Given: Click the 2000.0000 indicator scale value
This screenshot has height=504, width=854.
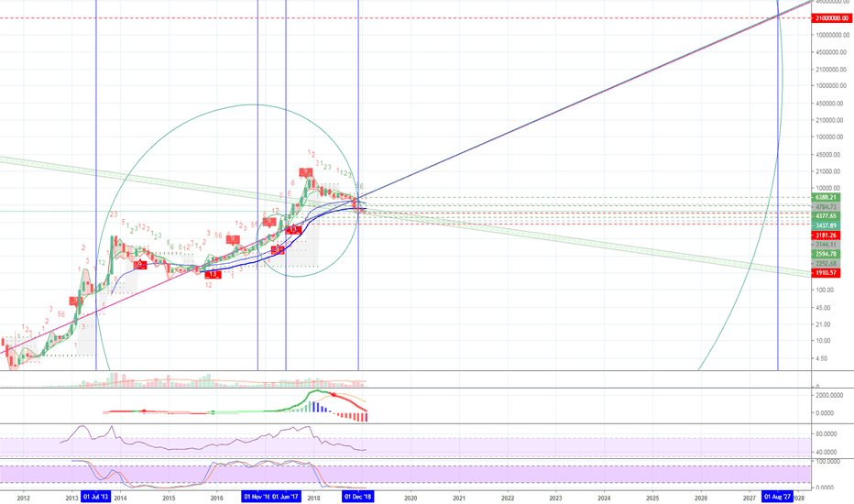Looking at the screenshot, I should [830, 395].
